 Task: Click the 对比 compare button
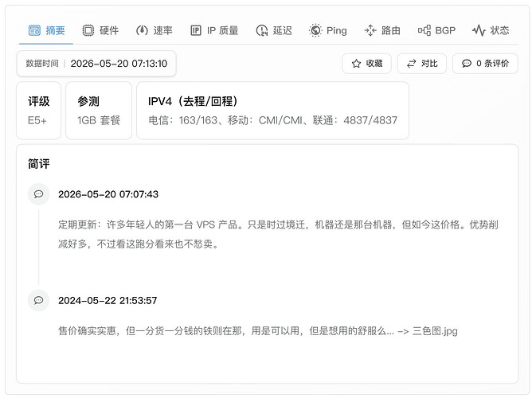click(x=422, y=64)
